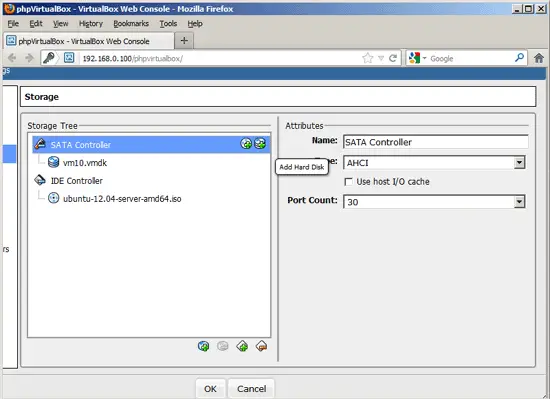This screenshot has height=399, width=550.
Task: Click the OK button
Action: 210,388
